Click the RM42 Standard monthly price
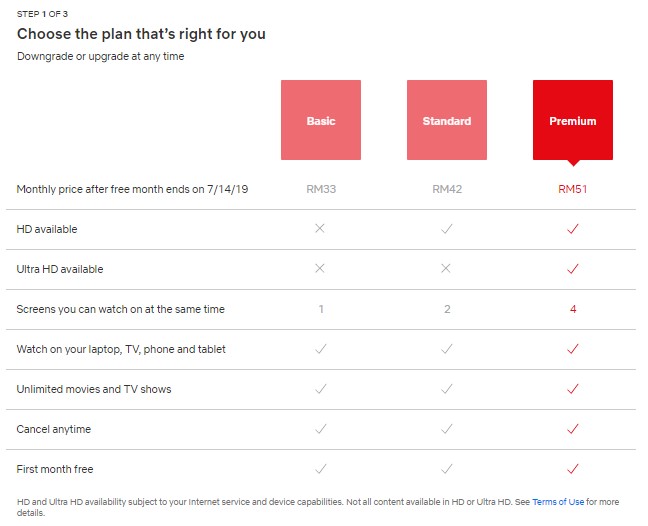Viewport: 648px width, 526px height. (x=447, y=189)
